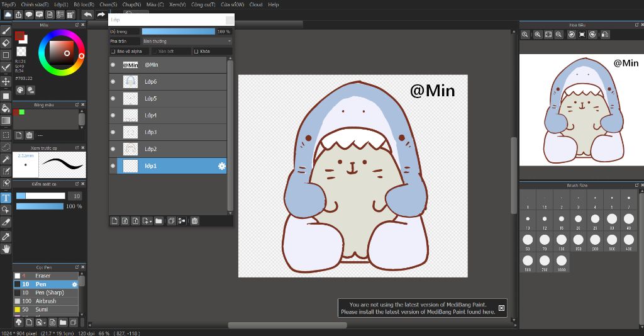Hide the @Min layer
The height and width of the screenshot is (336, 644).
(x=113, y=65)
